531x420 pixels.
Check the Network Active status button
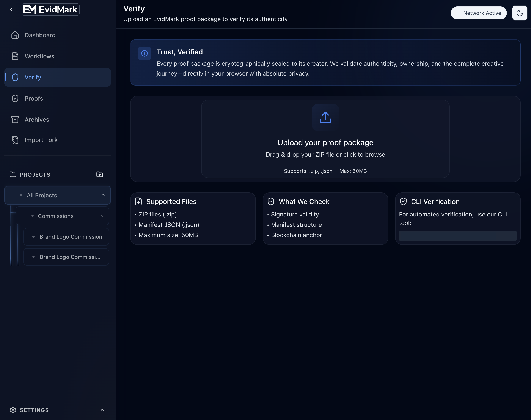pos(478,13)
